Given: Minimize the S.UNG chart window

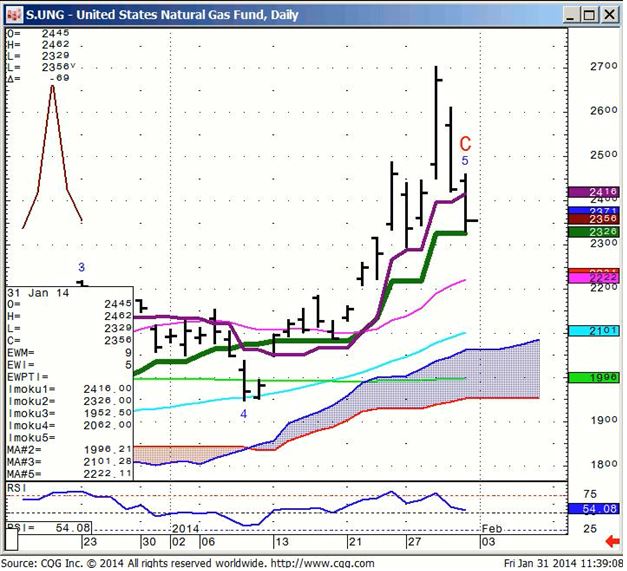Looking at the screenshot, I should (570, 15).
